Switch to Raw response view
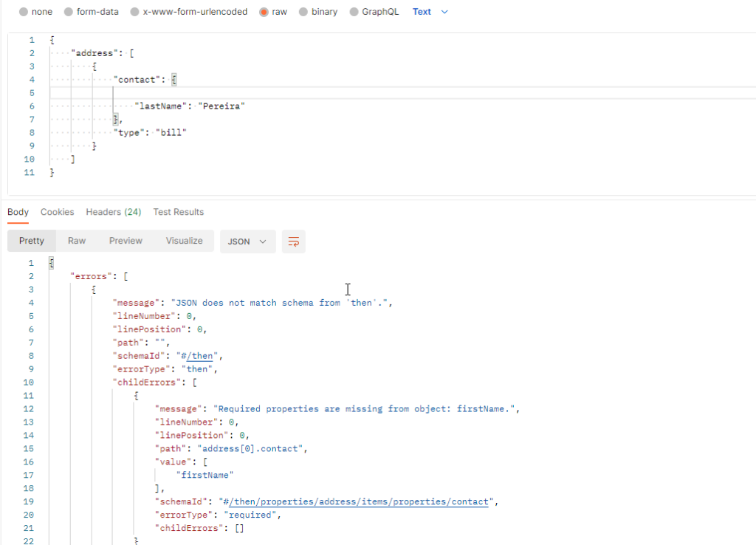The width and height of the screenshot is (756, 545). 77,241
